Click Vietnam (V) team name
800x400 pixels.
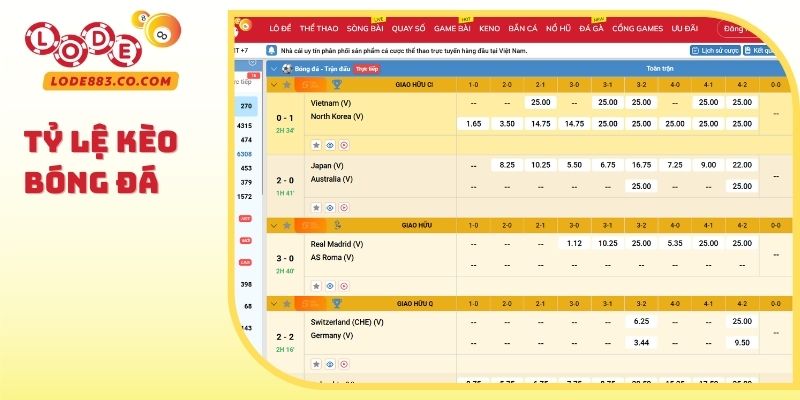pos(331,103)
